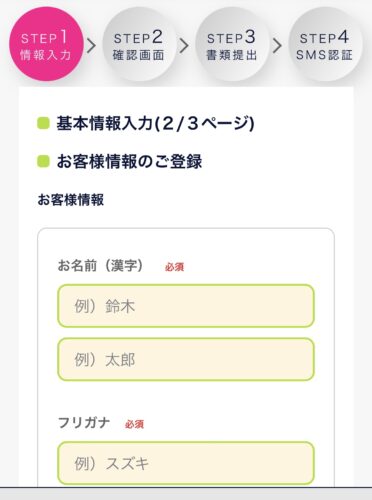Viewport: 372px width, 500px height.
Task: Click the お名前（漢字） field label
Action: pos(101,266)
